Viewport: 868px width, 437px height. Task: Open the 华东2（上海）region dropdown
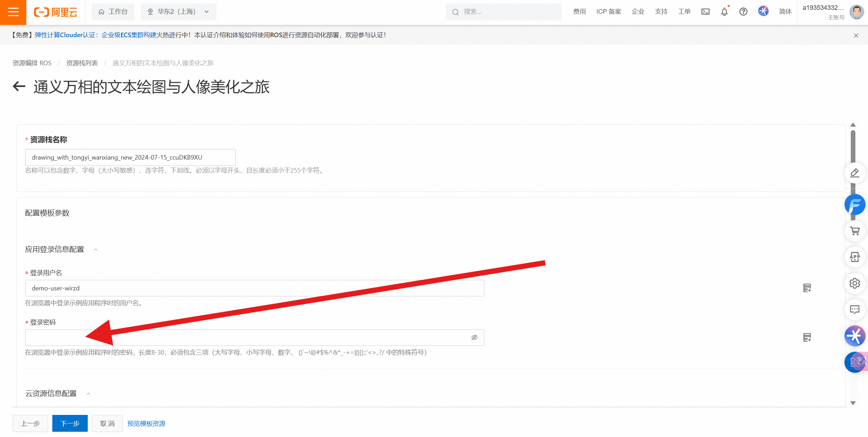tap(178, 12)
